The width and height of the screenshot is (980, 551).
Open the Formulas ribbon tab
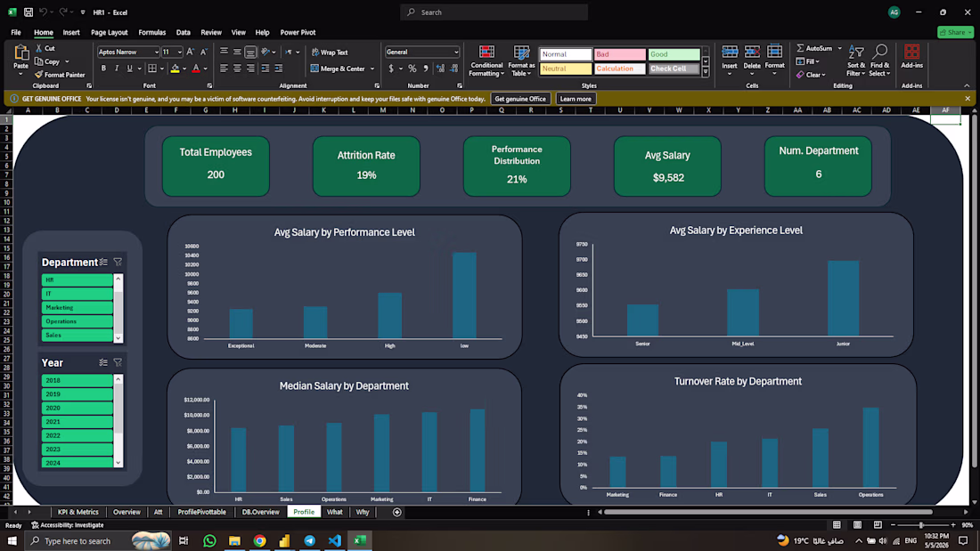[x=151, y=32]
